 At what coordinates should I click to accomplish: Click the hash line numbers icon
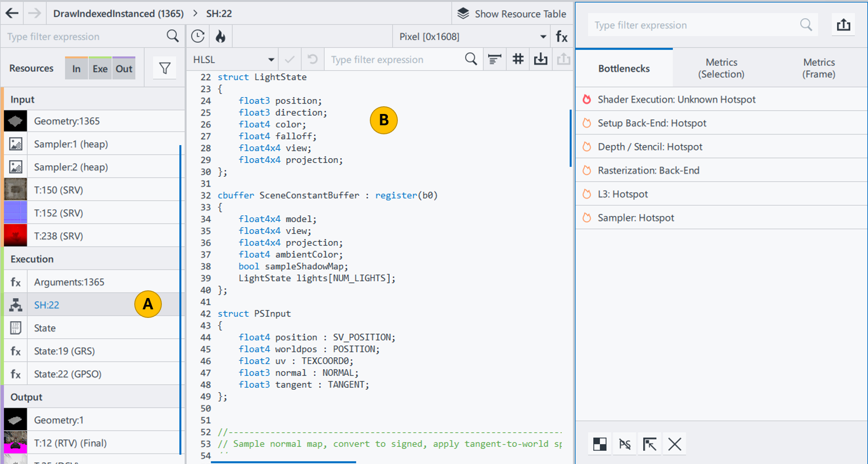click(x=518, y=59)
